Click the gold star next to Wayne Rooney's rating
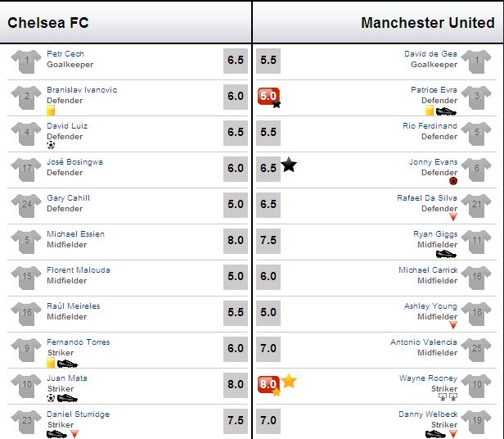The image size is (504, 439). click(x=289, y=381)
